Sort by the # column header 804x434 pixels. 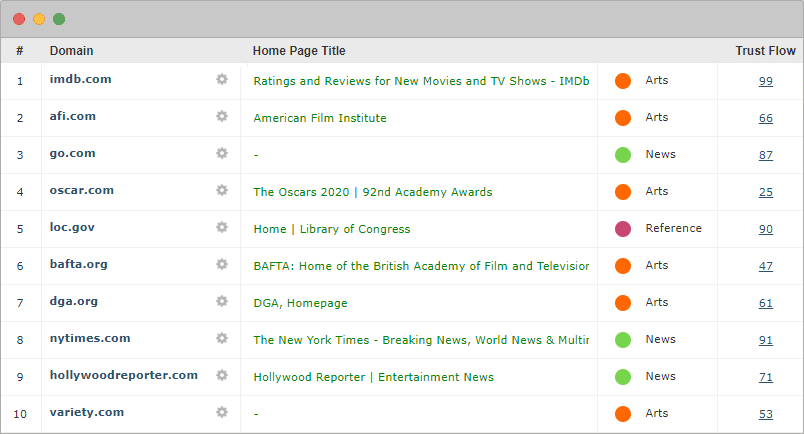point(19,51)
